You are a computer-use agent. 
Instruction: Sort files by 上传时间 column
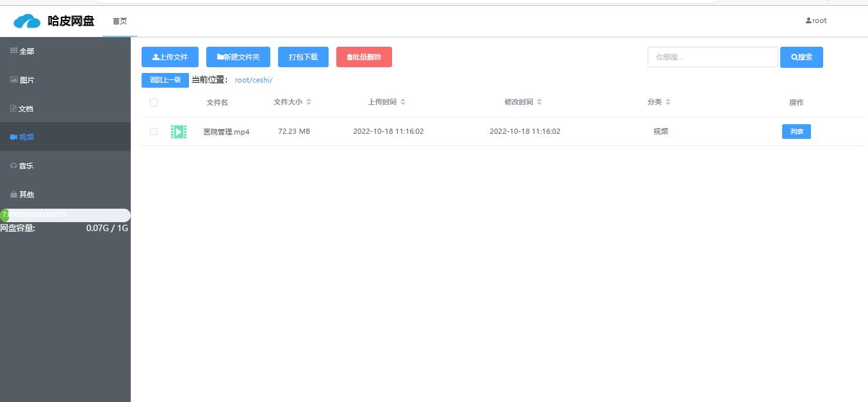[386, 102]
